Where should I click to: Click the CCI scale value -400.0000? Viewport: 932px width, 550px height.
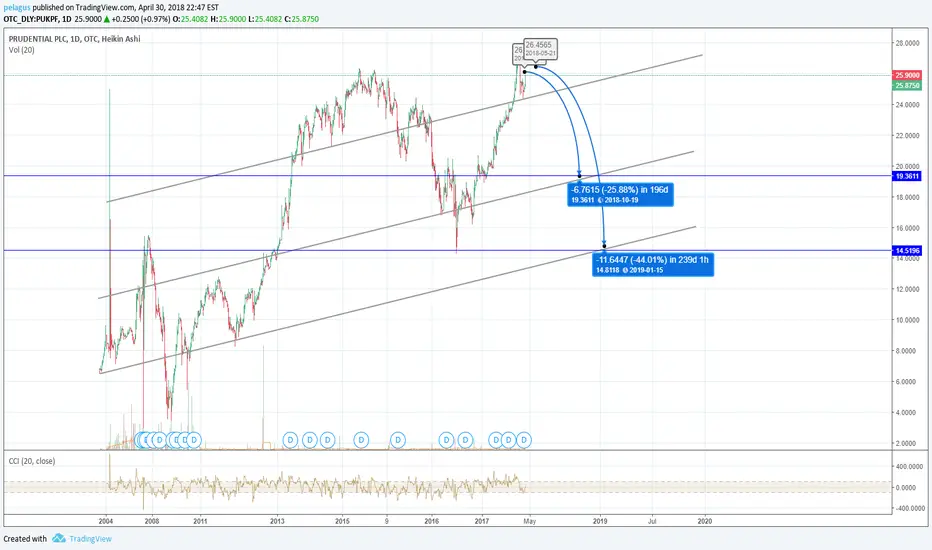click(x=909, y=508)
